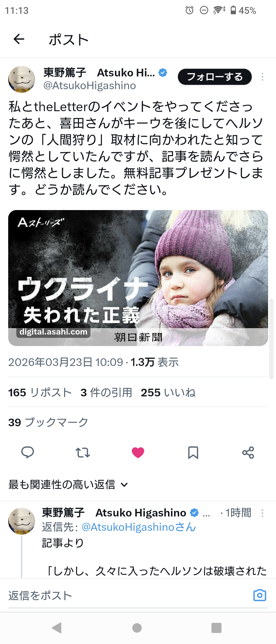Toggle bookmark on this post

[193, 453]
